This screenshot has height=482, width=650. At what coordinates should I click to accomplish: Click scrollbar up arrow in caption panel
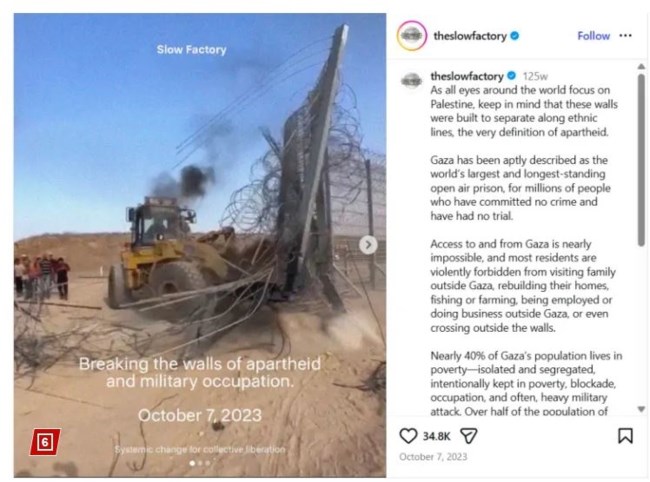[x=641, y=66]
